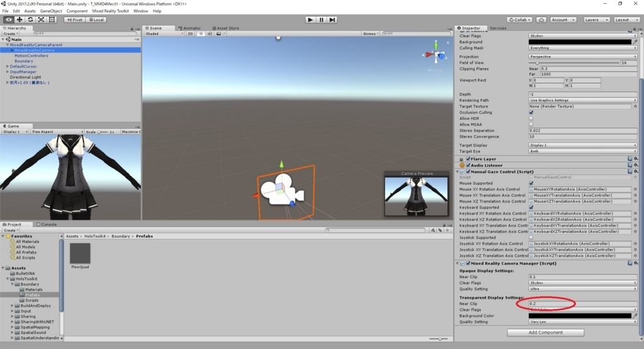Viewport: 644px width, 349px height.
Task: Select the camera object in Scene
Action: click(283, 191)
